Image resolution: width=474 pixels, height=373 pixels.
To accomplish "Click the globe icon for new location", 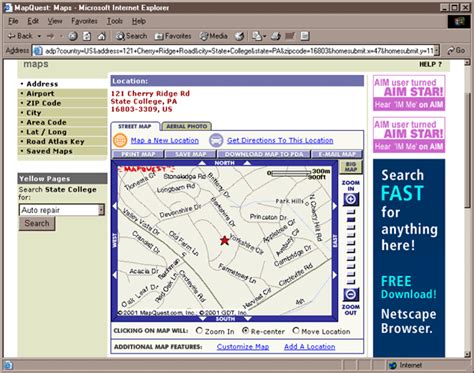I will point(120,140).
